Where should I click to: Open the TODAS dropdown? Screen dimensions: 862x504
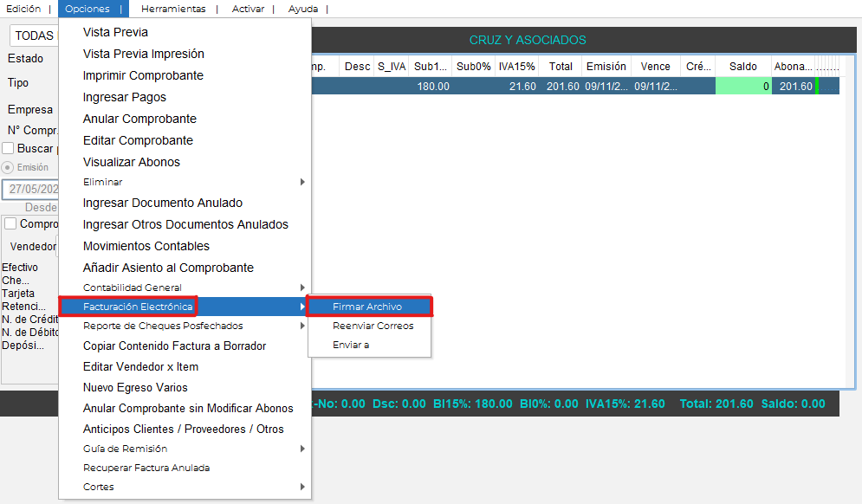pos(34,36)
